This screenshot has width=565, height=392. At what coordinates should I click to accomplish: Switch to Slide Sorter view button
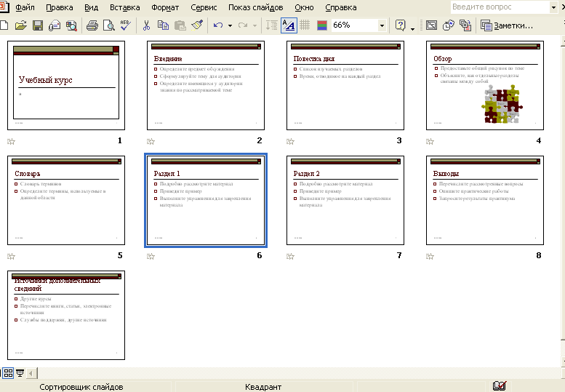(8, 373)
